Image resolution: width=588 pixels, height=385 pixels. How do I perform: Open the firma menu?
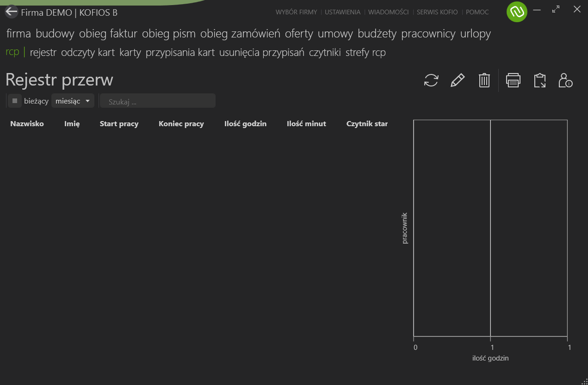click(19, 33)
